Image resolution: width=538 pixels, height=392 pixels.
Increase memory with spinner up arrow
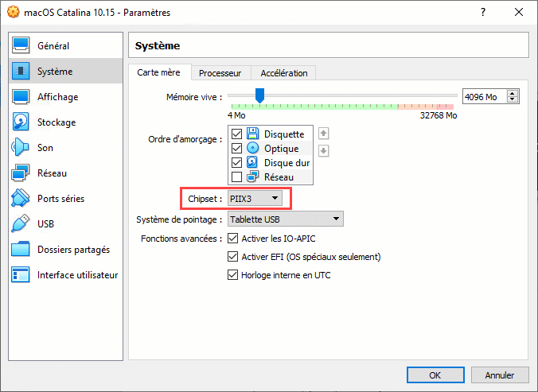[513, 93]
